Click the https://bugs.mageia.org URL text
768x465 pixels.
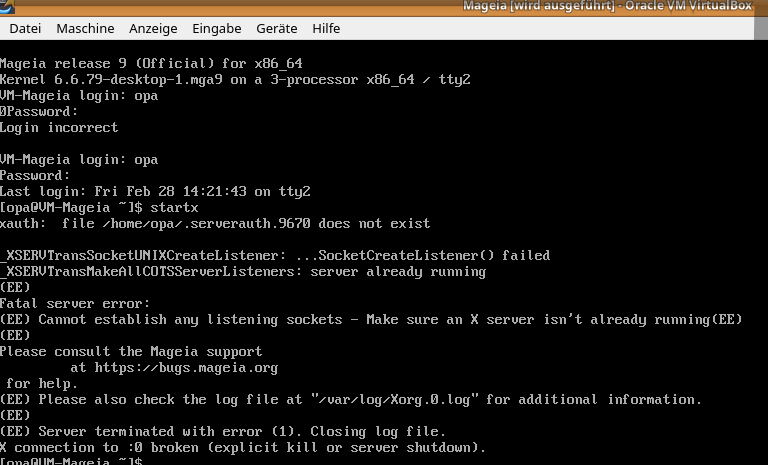[x=174, y=367]
